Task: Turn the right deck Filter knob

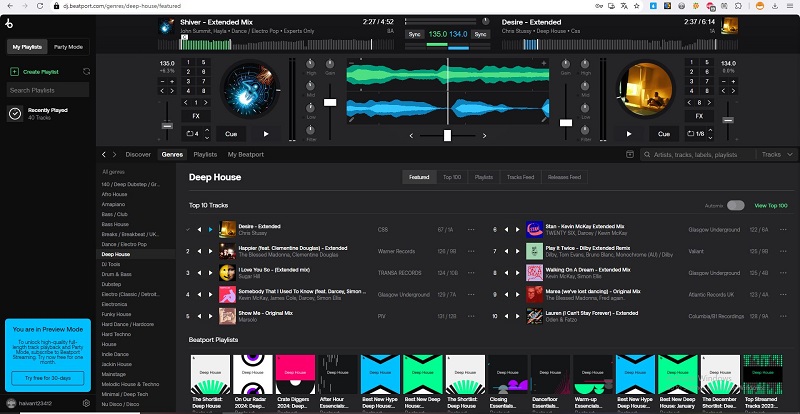Action: [x=585, y=130]
